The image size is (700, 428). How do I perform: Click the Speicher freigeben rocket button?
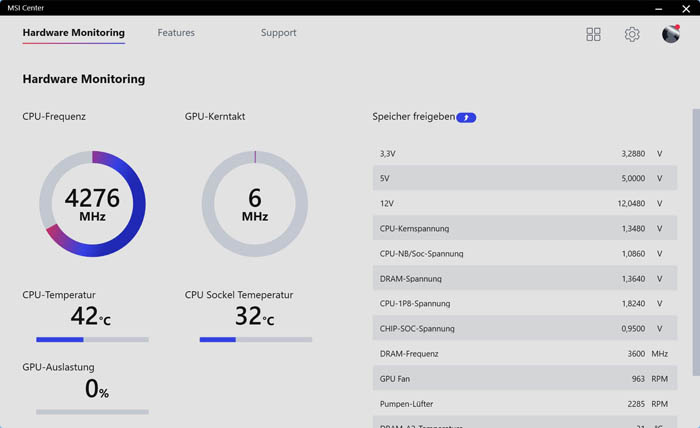point(466,117)
